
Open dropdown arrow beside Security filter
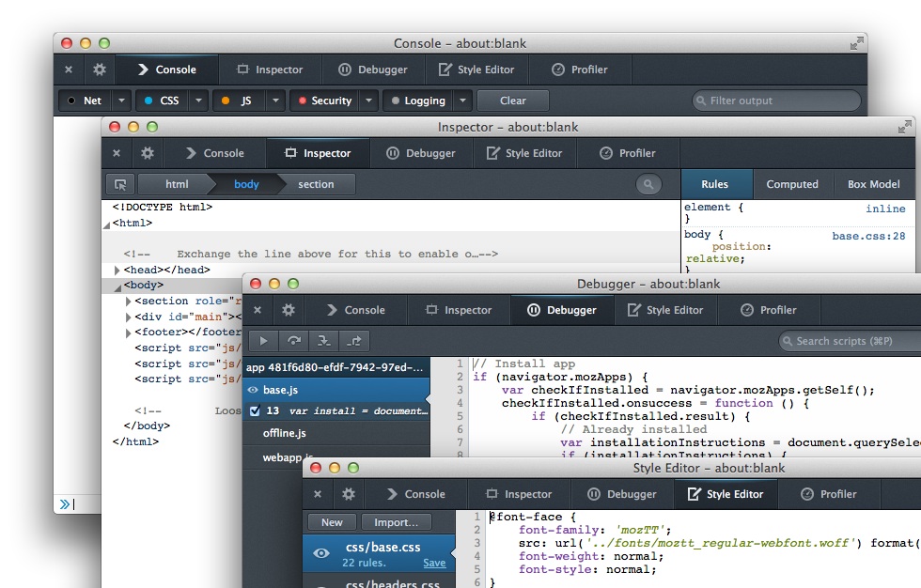368,101
